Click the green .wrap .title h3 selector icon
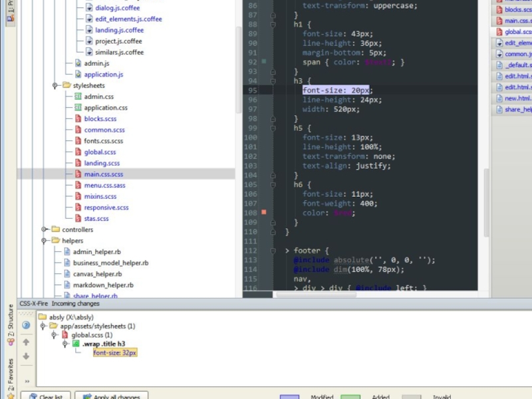This screenshot has width=532, height=399. tap(76, 344)
